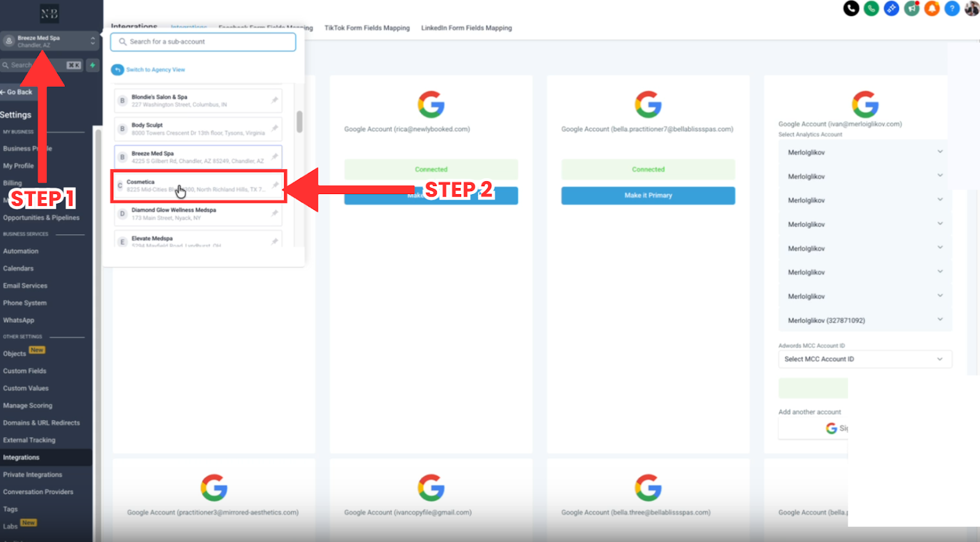Viewport: 980px width, 542px height.
Task: Open the black phone dialer icon
Action: point(851,9)
